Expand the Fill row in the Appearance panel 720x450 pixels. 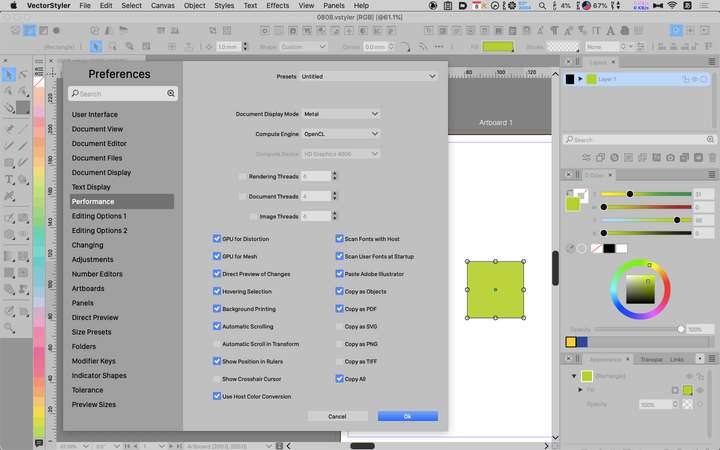pos(580,389)
